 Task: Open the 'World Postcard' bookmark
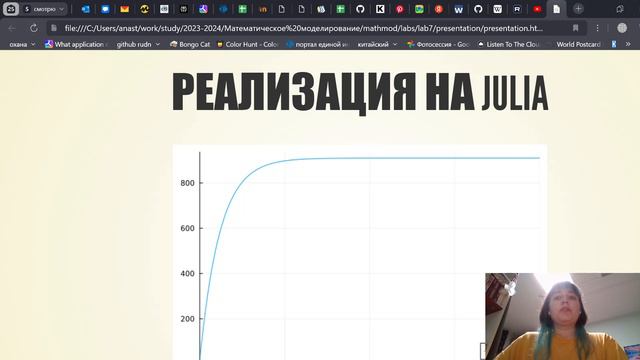(x=578, y=44)
